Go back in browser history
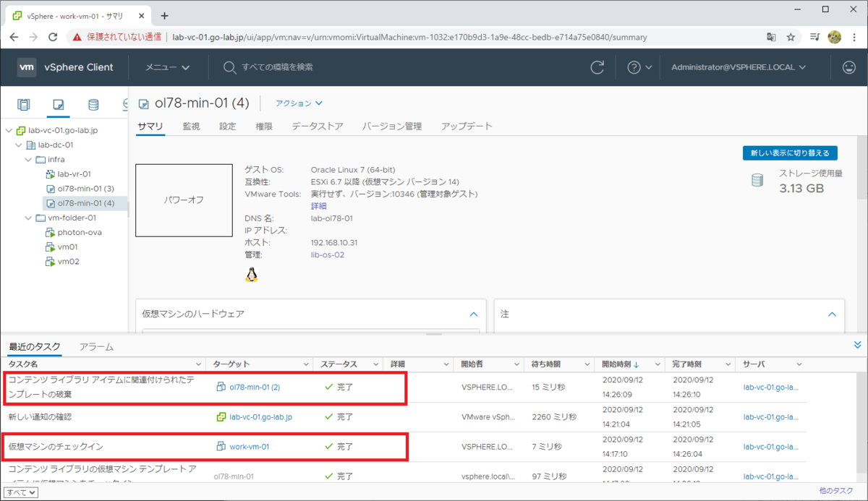The height and width of the screenshot is (501, 868). [x=13, y=37]
